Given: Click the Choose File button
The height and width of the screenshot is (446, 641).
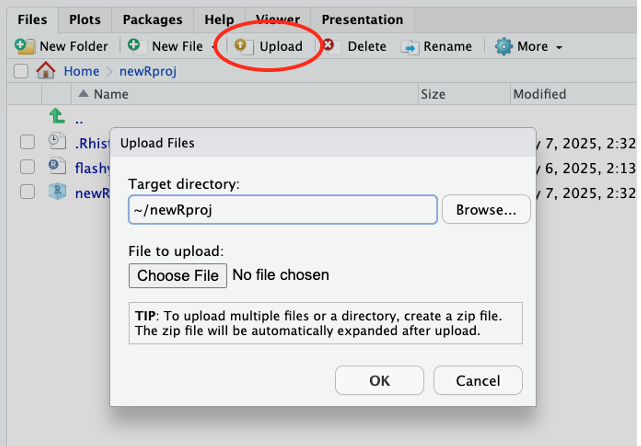Looking at the screenshot, I should (x=178, y=276).
